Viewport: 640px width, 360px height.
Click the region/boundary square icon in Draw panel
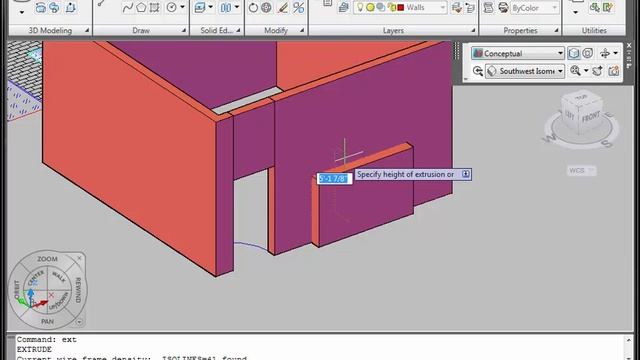tap(154, 7)
